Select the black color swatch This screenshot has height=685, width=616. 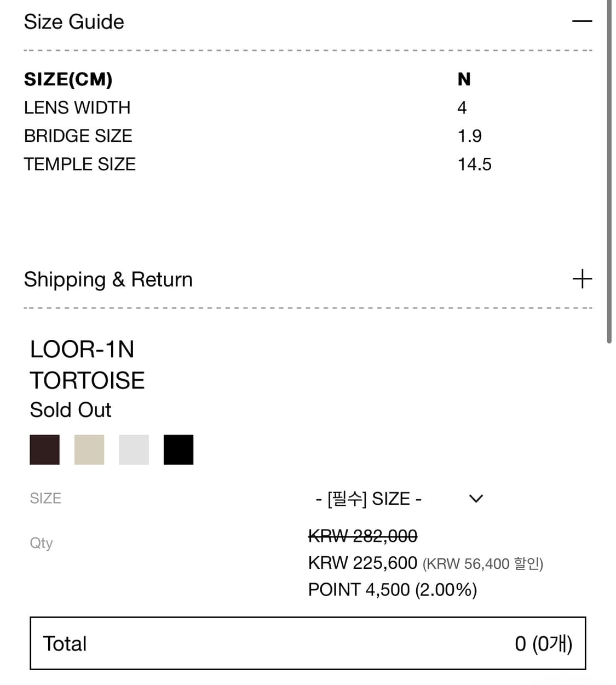(x=179, y=449)
